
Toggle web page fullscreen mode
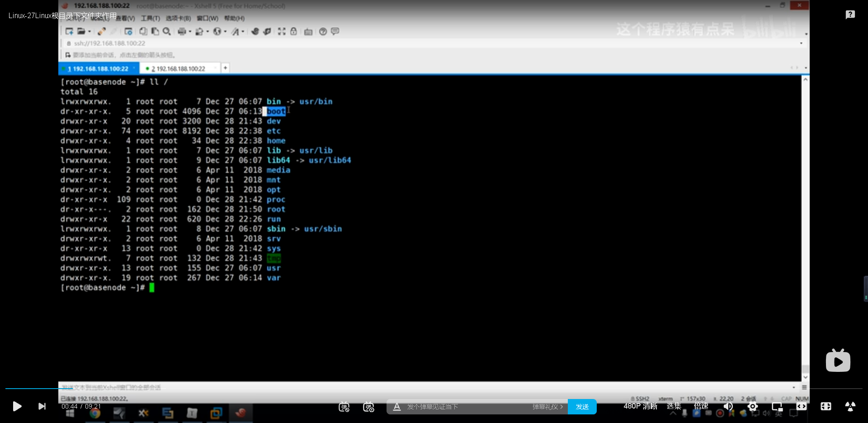826,406
